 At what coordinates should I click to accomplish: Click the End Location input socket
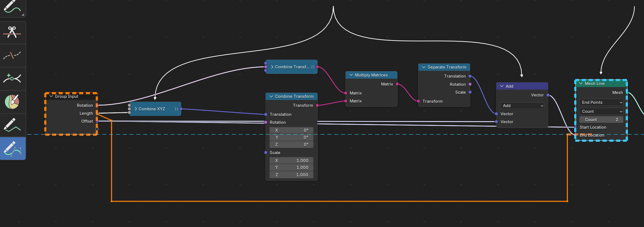tap(576, 135)
